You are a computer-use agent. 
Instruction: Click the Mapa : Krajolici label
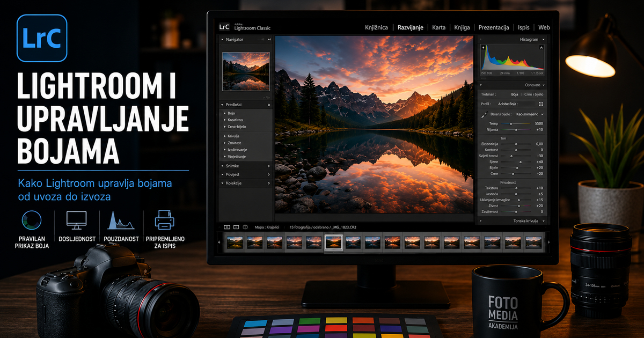[266, 227]
